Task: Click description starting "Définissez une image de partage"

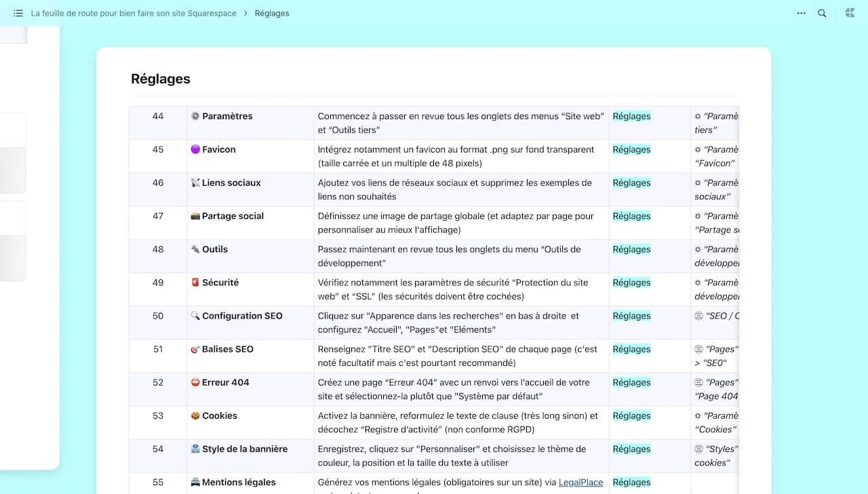Action: click(456, 222)
